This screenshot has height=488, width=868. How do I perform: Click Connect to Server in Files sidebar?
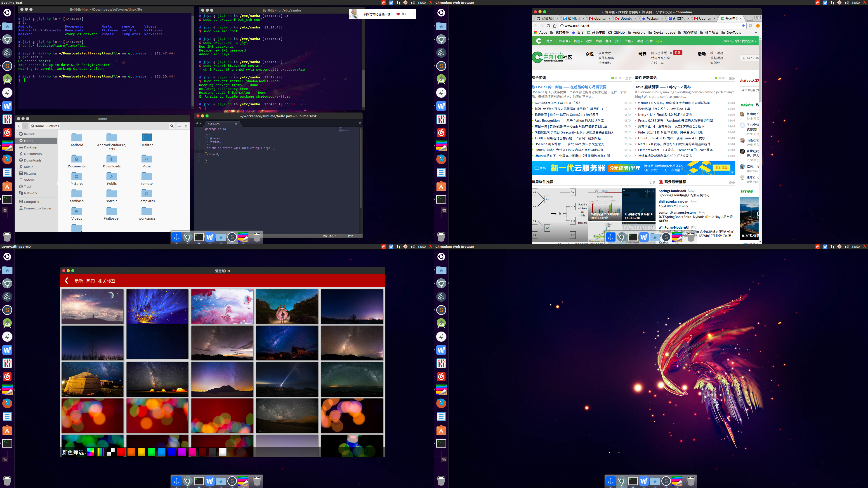[37, 208]
